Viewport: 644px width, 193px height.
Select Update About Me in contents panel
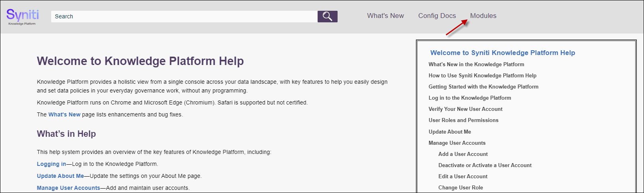pos(450,132)
